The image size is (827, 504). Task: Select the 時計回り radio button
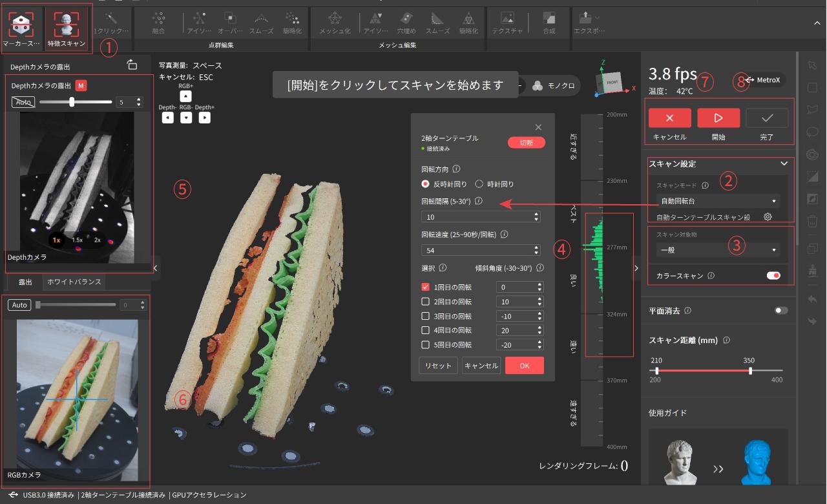coord(479,184)
